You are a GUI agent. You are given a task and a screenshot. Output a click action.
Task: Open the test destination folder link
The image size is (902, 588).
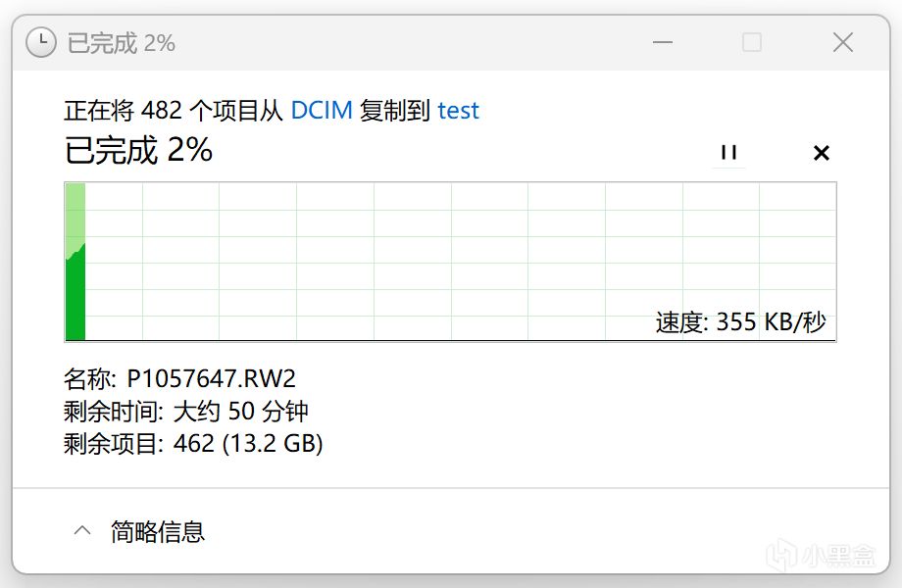[x=459, y=110]
